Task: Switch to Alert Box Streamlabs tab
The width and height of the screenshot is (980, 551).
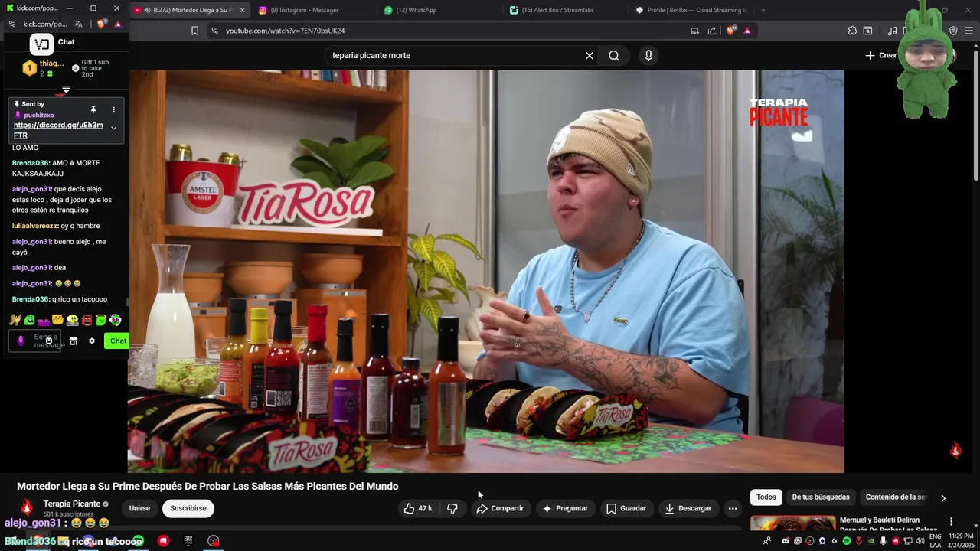Action: click(557, 10)
